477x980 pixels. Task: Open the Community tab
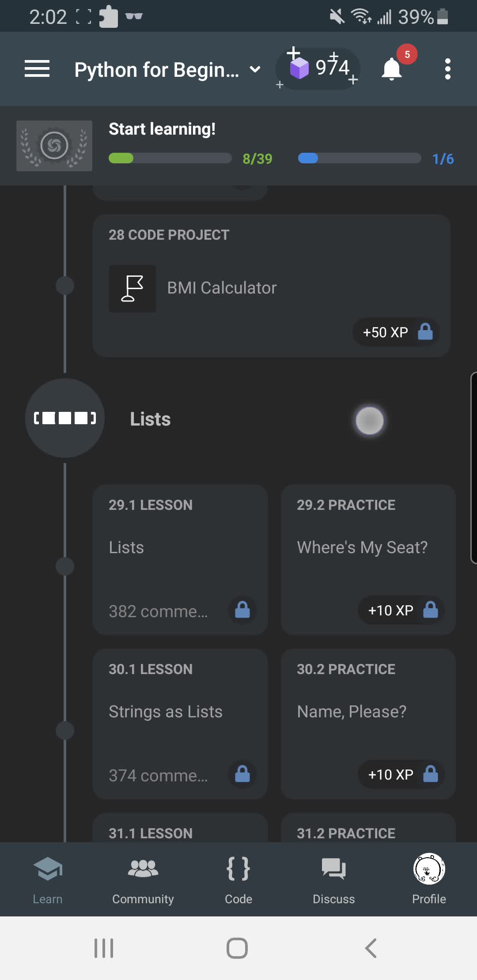(x=143, y=879)
